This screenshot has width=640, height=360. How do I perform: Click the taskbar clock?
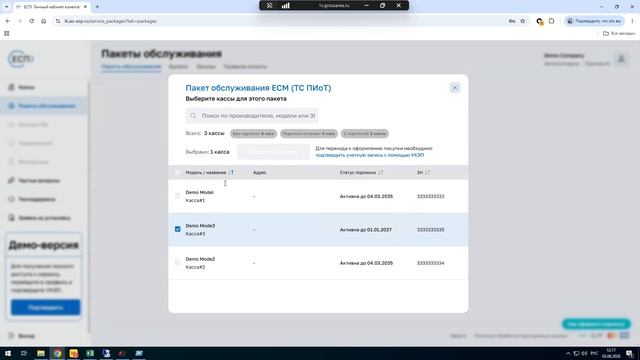(x=611, y=353)
